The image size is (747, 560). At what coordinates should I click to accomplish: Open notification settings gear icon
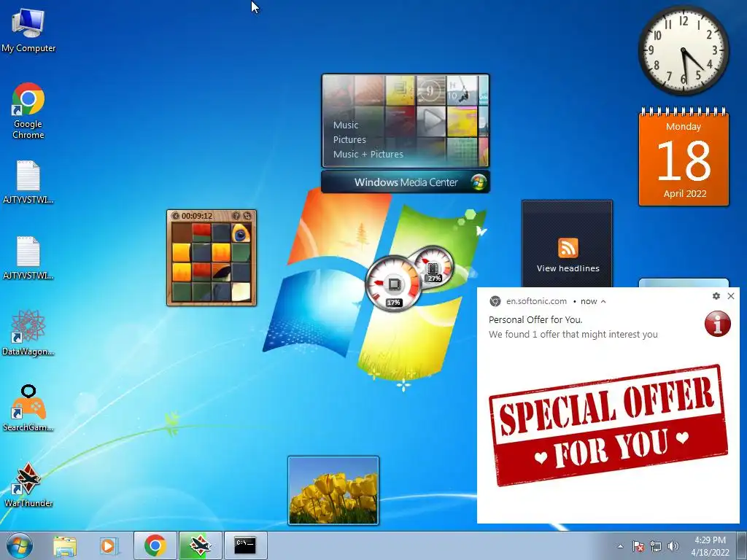pyautogui.click(x=716, y=296)
